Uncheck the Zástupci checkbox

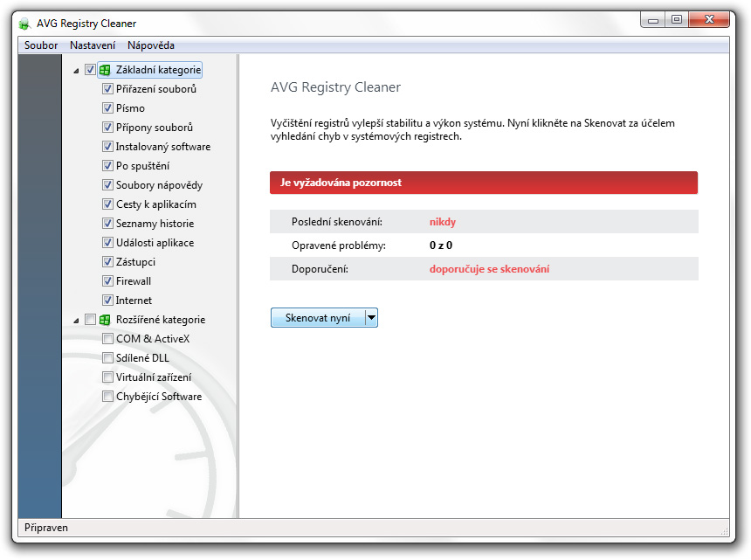[107, 262]
